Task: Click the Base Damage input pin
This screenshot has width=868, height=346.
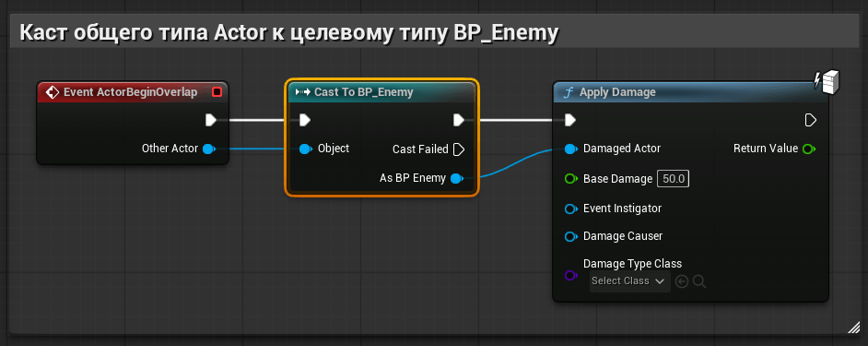Action: coord(571,179)
